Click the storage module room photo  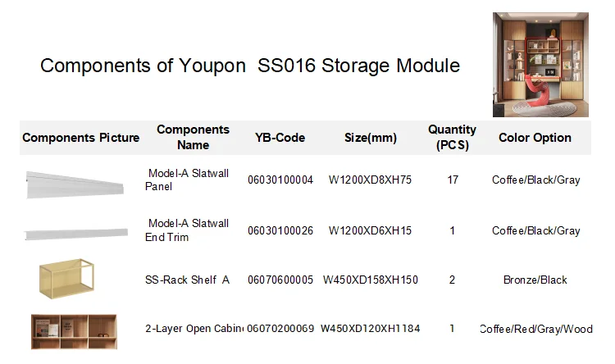[x=540, y=64]
